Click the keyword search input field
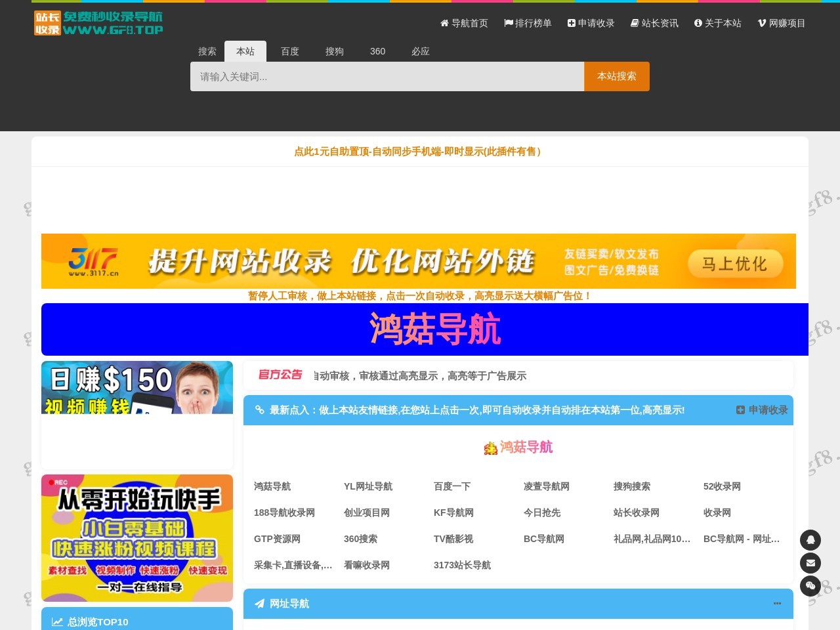 pyautogui.click(x=387, y=76)
